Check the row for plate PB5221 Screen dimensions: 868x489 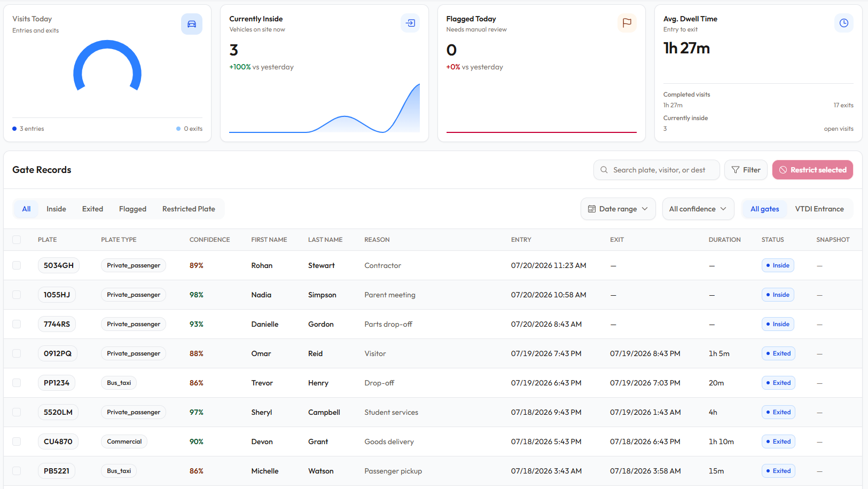point(17,471)
